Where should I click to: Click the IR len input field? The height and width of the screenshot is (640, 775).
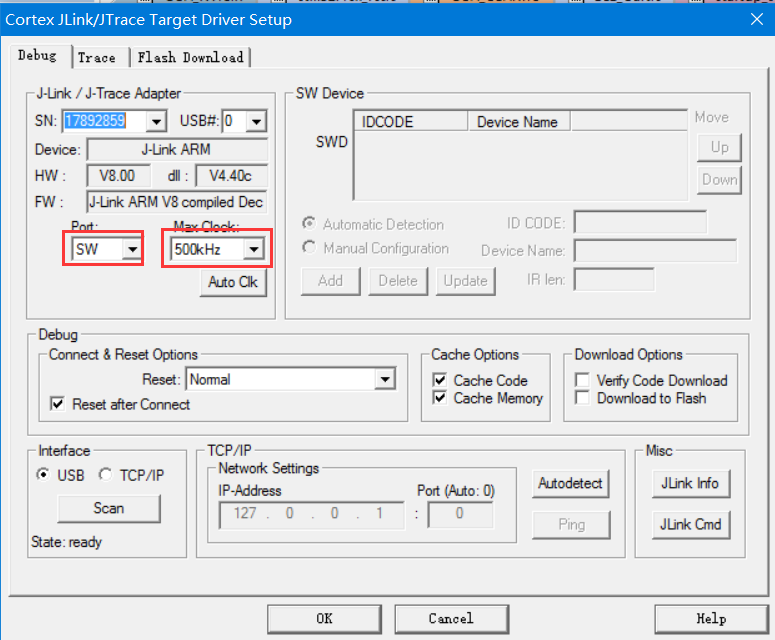614,280
